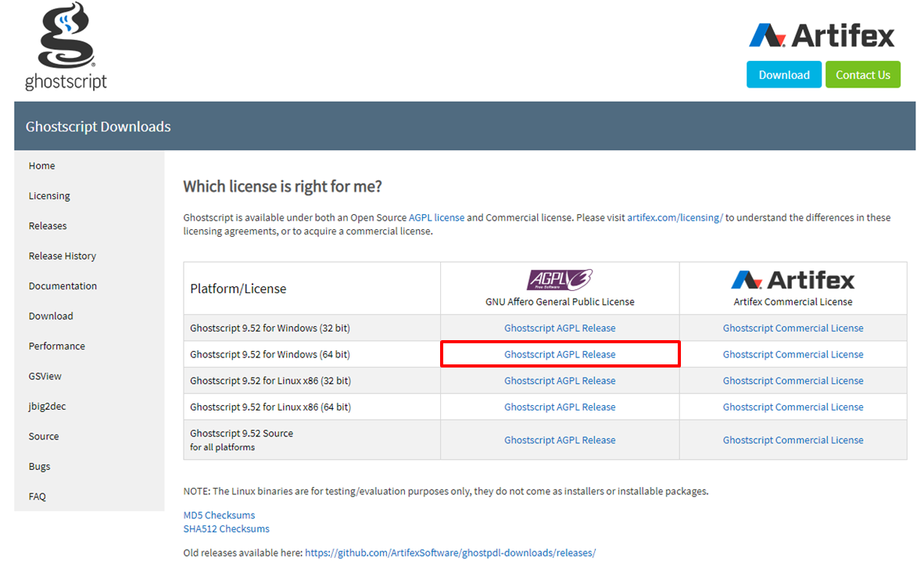This screenshot has width=924, height=563.
Task: Open the SHA512 Checksums link
Action: pos(226,529)
